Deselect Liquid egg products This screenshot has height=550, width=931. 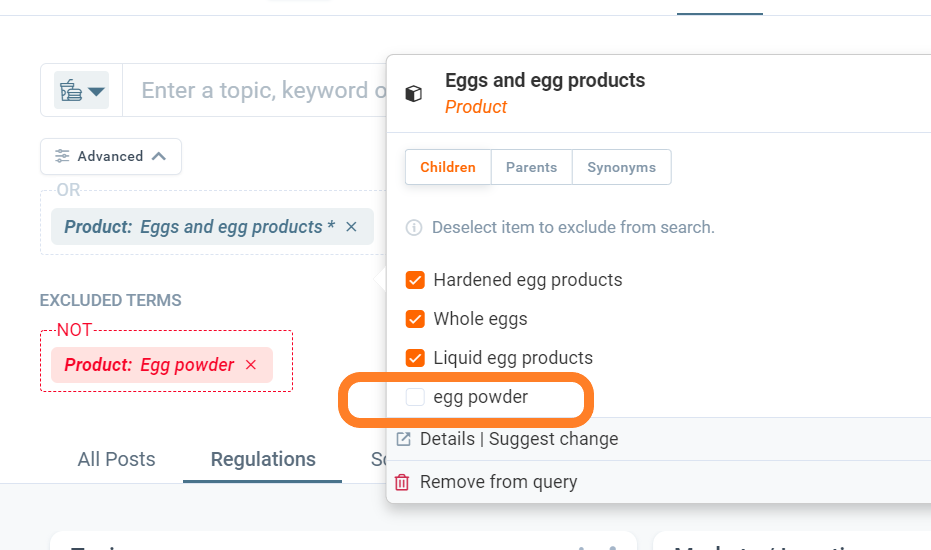(x=415, y=358)
